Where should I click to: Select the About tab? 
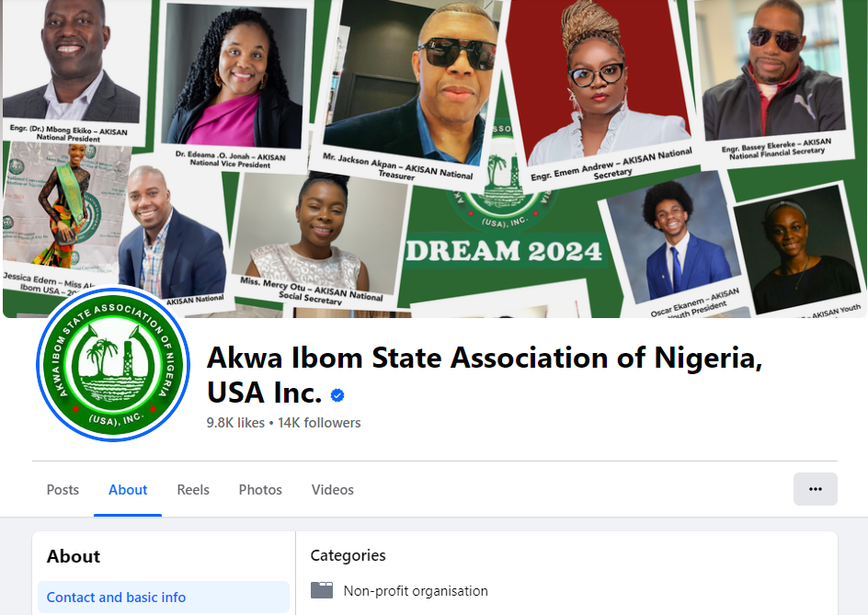128,490
